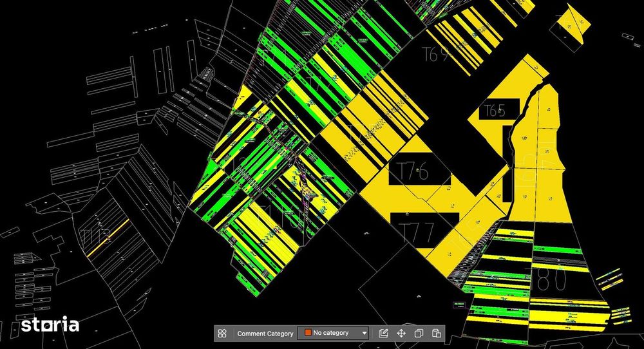Select the move arrows tool icon

401,333
